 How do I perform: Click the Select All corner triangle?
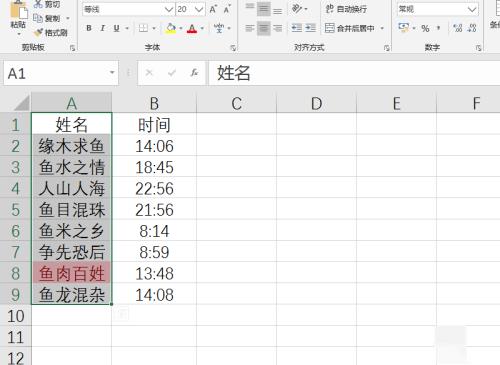pyautogui.click(x=22, y=103)
